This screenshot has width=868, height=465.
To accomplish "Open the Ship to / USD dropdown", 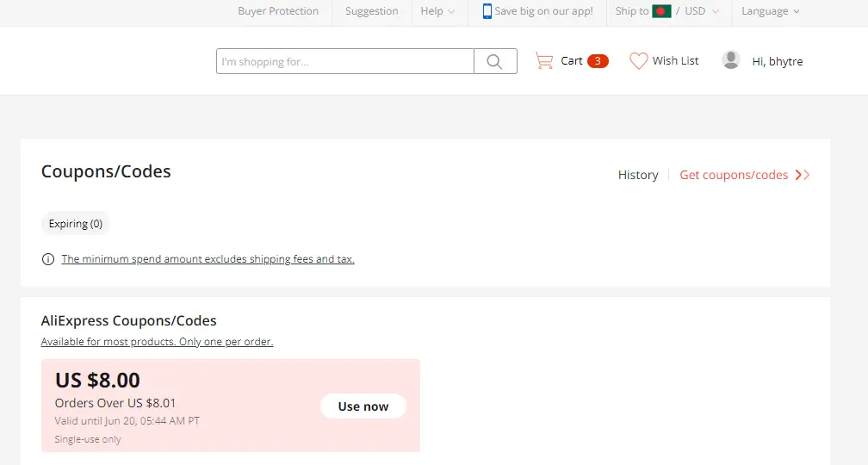I will [x=667, y=11].
